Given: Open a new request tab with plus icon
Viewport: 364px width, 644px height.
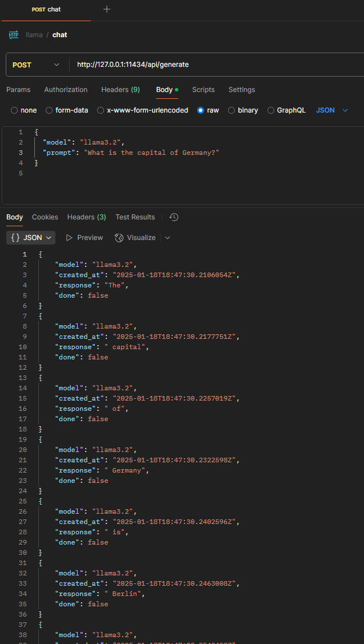Looking at the screenshot, I should click(x=107, y=9).
